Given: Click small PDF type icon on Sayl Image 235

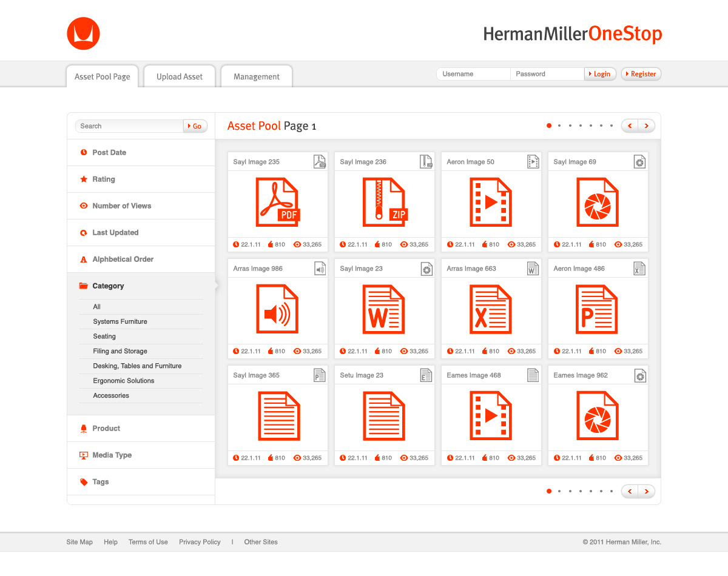Looking at the screenshot, I should 320,161.
